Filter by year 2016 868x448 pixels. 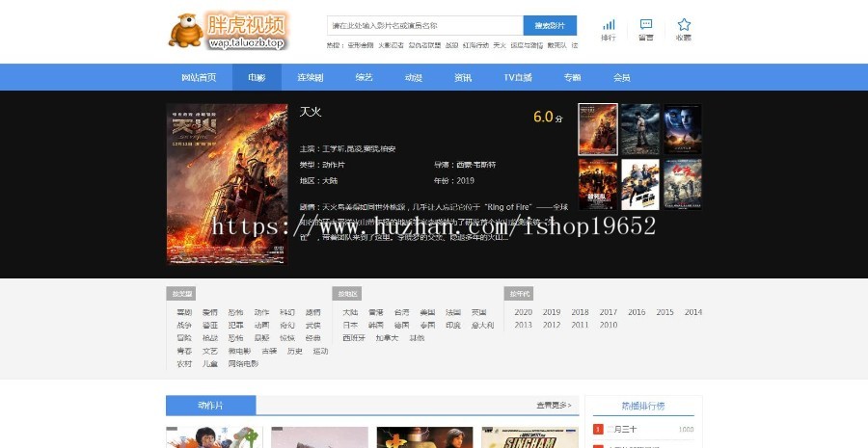point(637,312)
